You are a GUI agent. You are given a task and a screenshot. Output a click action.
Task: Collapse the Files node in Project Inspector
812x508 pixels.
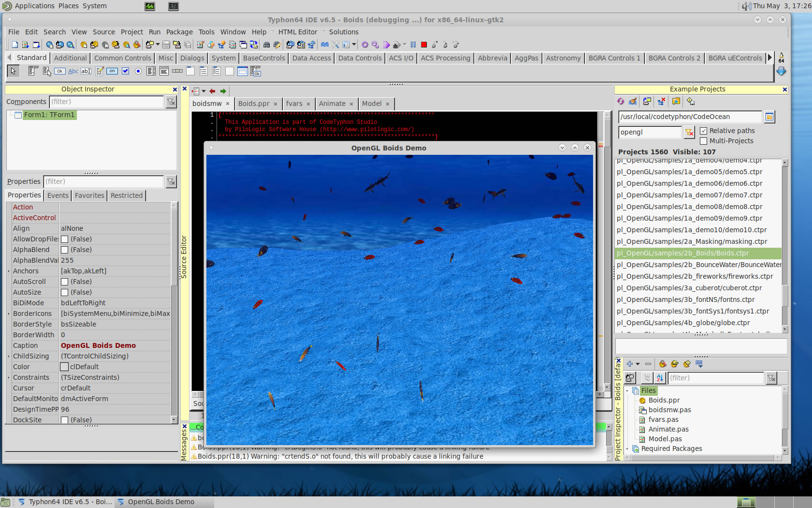point(628,390)
